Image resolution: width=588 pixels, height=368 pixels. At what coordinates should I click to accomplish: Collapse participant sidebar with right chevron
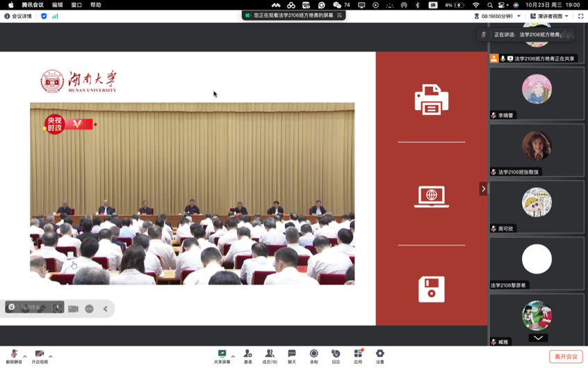tap(483, 189)
